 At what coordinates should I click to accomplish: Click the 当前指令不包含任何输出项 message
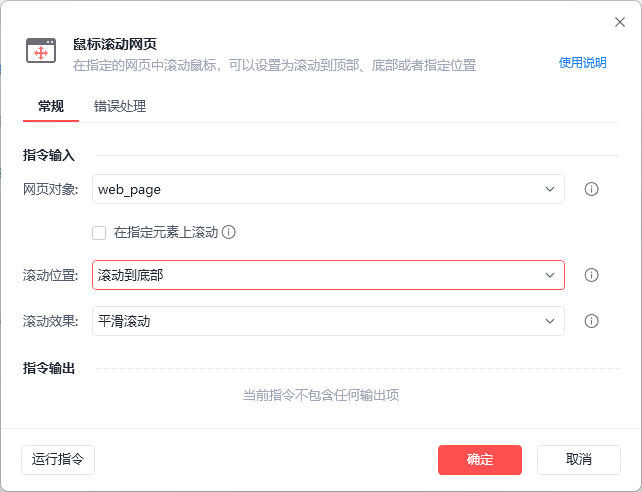click(x=321, y=395)
